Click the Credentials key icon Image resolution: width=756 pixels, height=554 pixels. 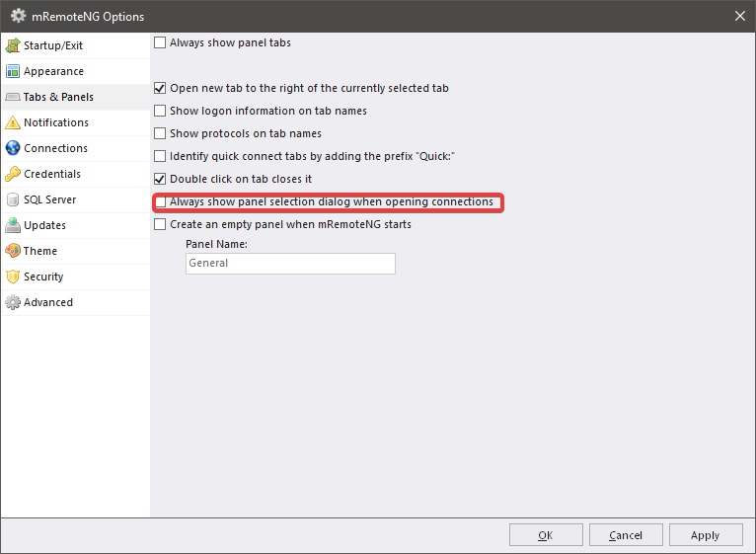click(13, 174)
